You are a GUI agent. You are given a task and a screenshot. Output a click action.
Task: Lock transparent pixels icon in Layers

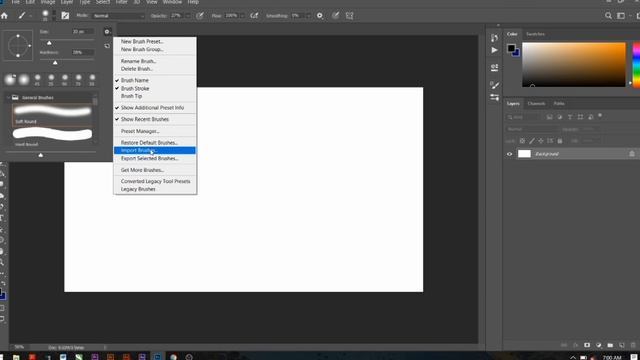pyautogui.click(x=522, y=141)
